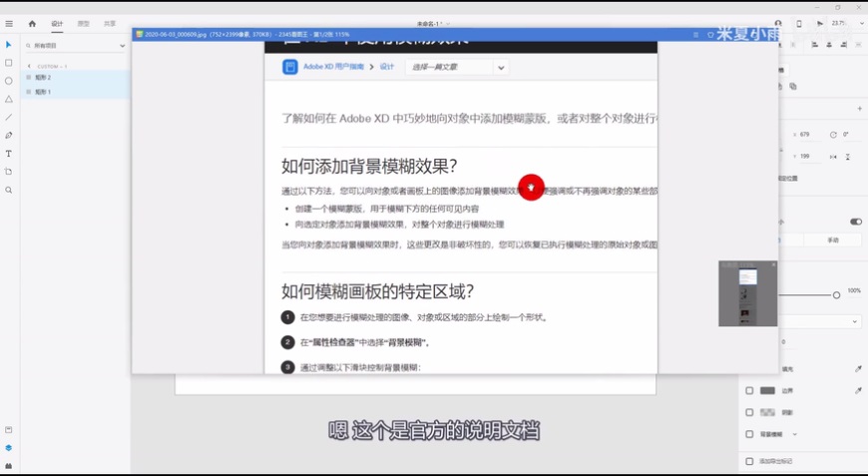This screenshot has height=476, width=868.
Task: Choose the Rectangle tool
Action: [8, 63]
